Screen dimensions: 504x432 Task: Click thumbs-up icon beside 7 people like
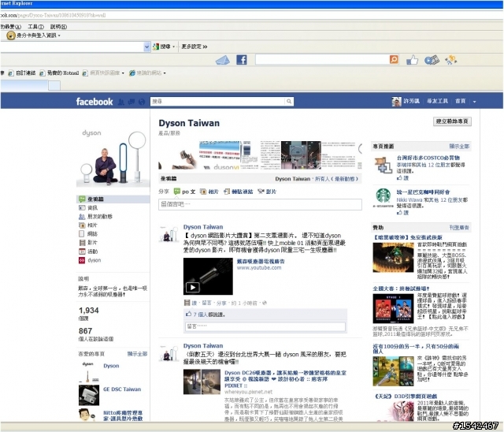[x=189, y=314]
